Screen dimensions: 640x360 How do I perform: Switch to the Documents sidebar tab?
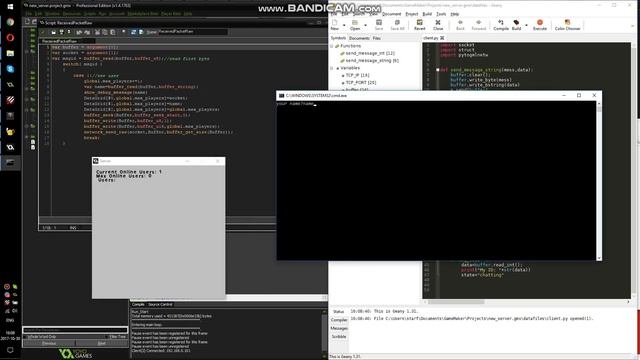(x=359, y=38)
